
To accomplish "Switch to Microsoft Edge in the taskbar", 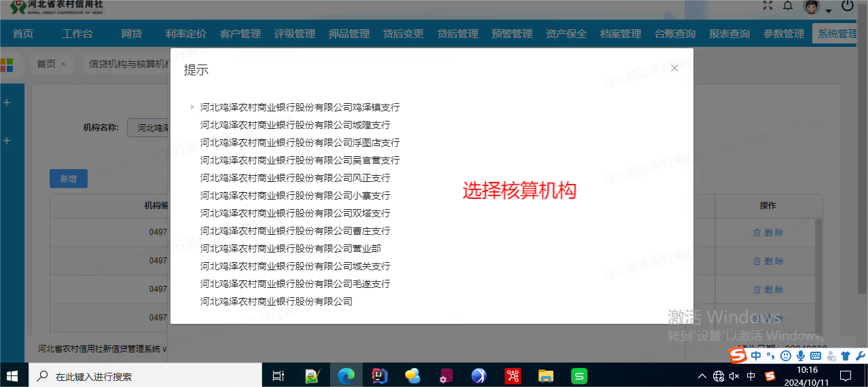I will click(x=346, y=375).
